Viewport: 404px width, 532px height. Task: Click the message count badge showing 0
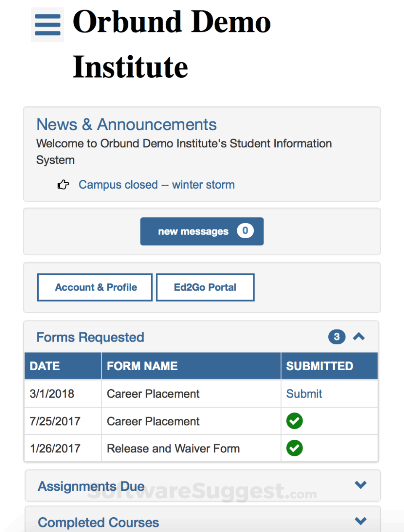pyautogui.click(x=245, y=231)
